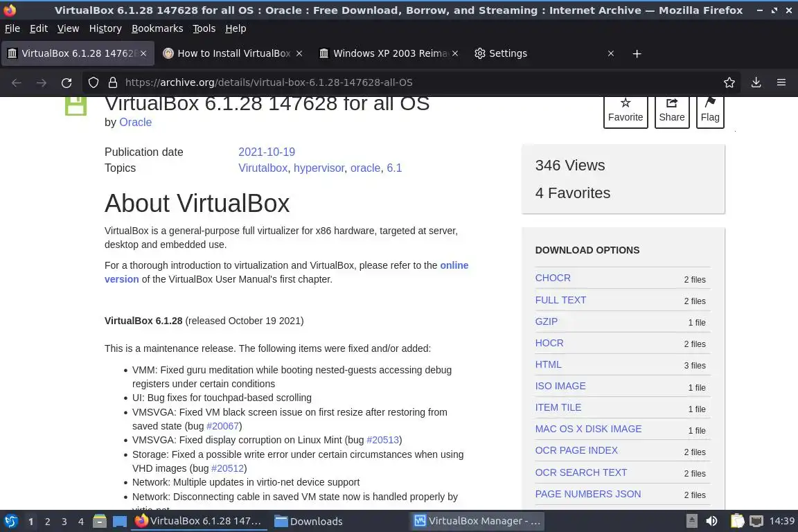Open the Edit menu

pos(39,28)
